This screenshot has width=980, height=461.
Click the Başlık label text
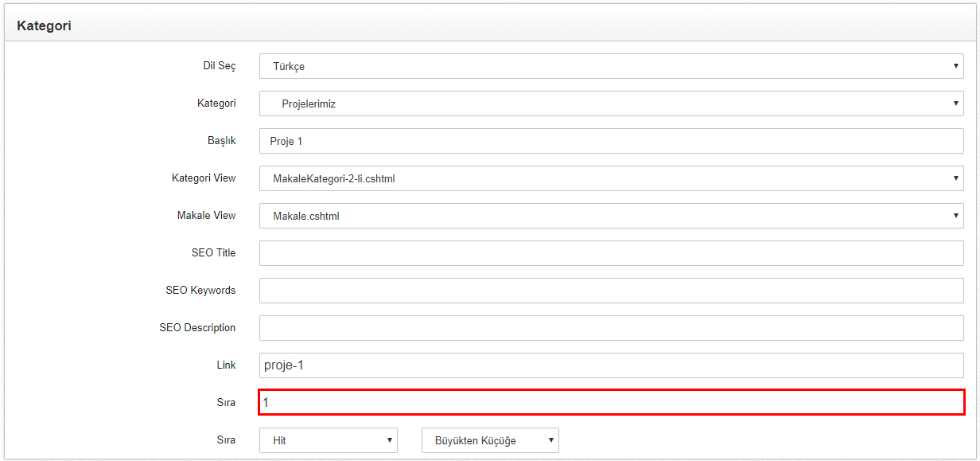coord(222,140)
